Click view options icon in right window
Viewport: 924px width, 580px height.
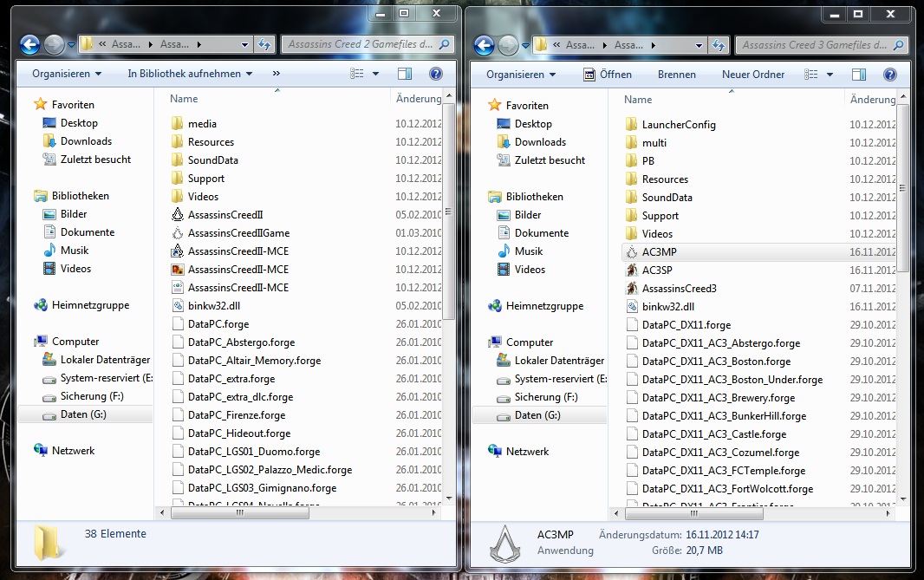810,75
